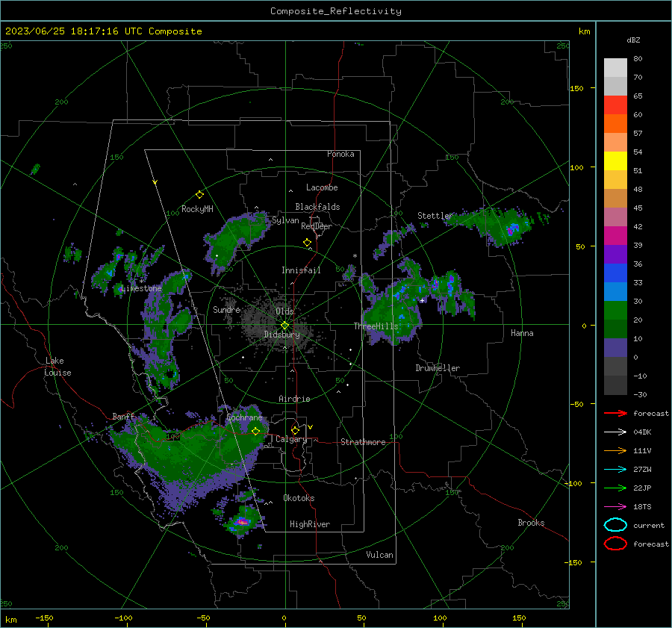672x628 pixels.
Task: Click the Strathmore label
Action: 363,442
